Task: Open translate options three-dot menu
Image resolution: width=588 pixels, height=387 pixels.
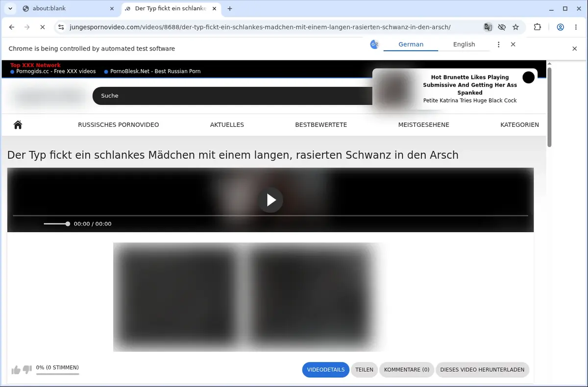Action: click(499, 44)
